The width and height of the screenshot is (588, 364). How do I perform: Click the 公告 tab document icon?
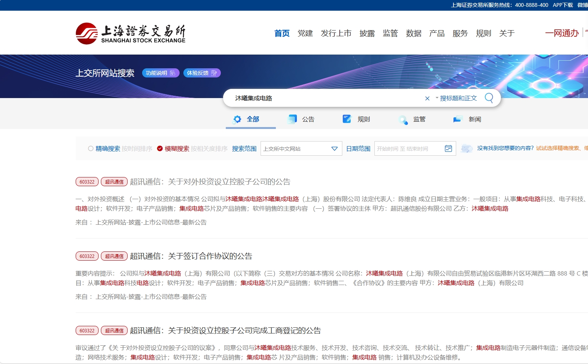point(292,119)
